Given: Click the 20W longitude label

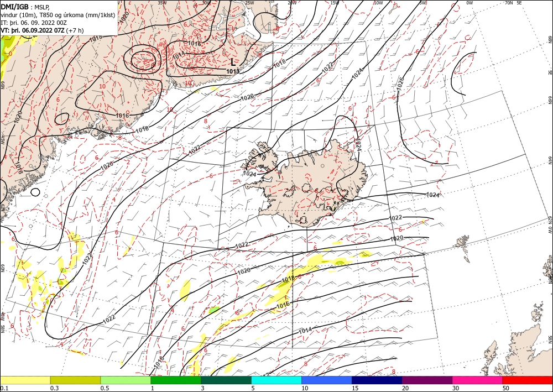Looking at the screenshot, I should (x=292, y=3).
